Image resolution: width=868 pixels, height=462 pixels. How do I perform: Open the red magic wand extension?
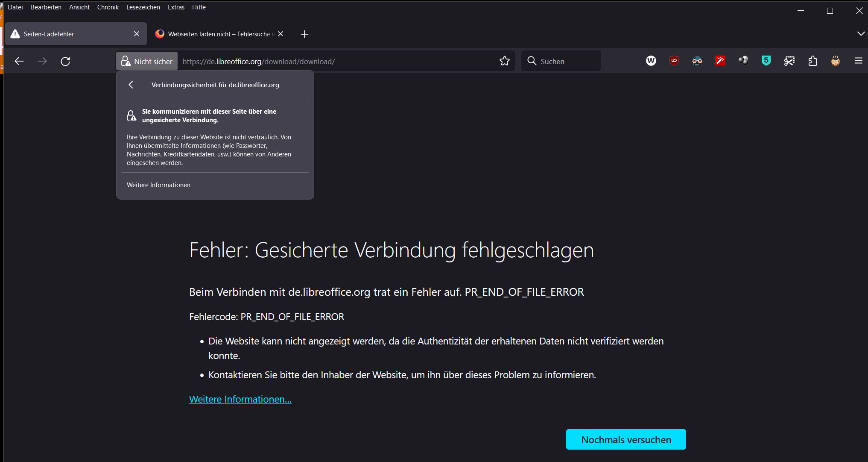point(720,61)
